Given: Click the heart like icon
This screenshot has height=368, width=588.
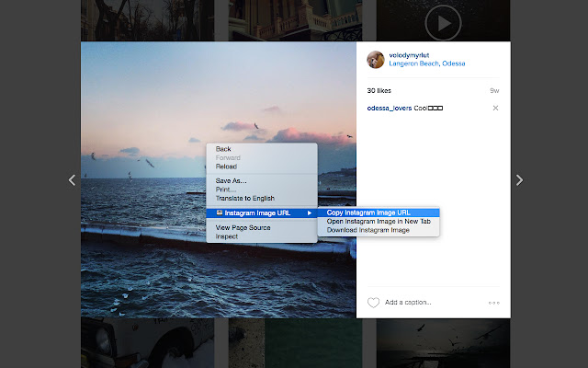Looking at the screenshot, I should (x=373, y=303).
